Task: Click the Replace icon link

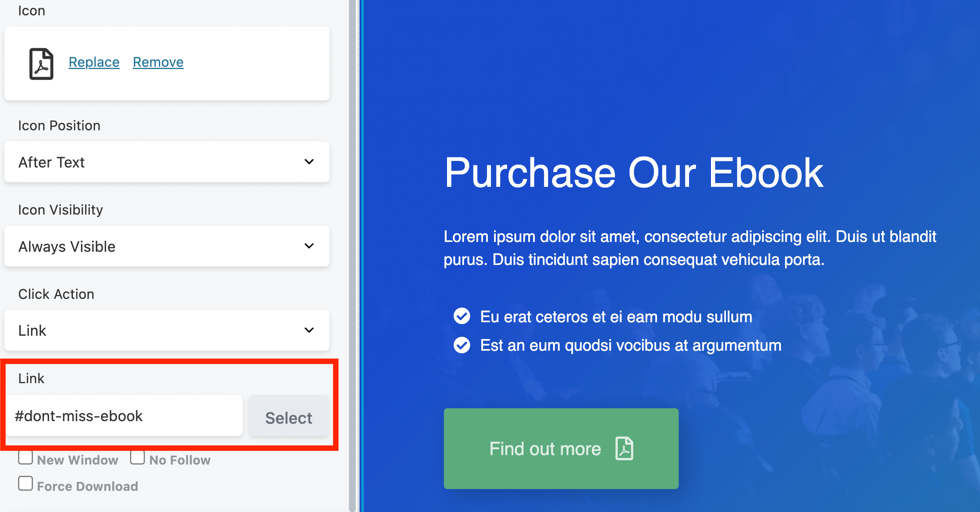Action: point(94,62)
